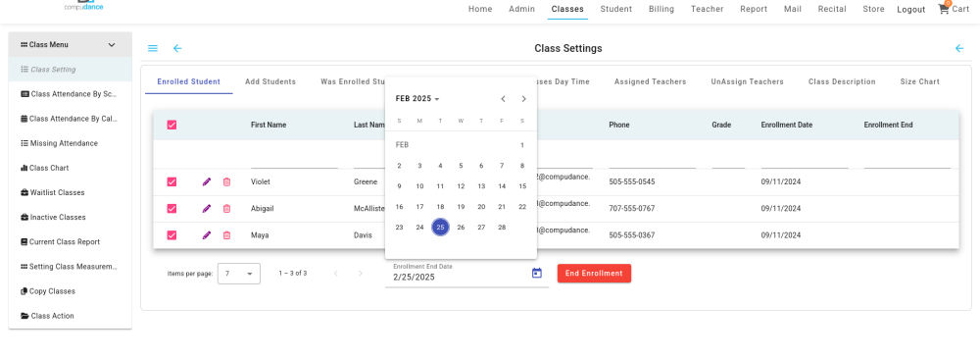Go back using left arrow beside hamburger
The height and width of the screenshot is (358, 980).
[x=177, y=48]
